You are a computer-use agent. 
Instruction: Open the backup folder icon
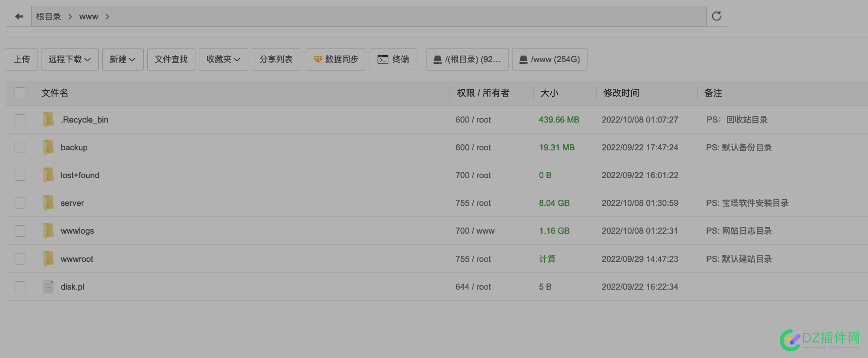click(x=49, y=147)
